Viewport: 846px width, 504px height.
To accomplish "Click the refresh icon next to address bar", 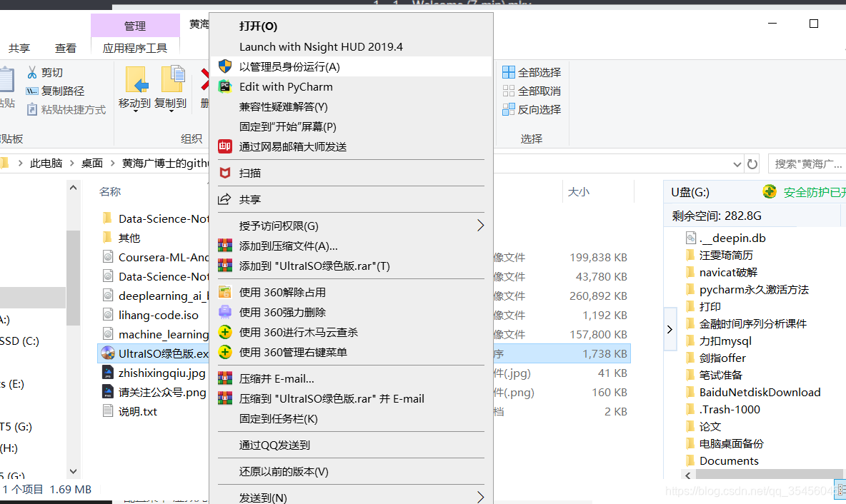I will pos(752,164).
